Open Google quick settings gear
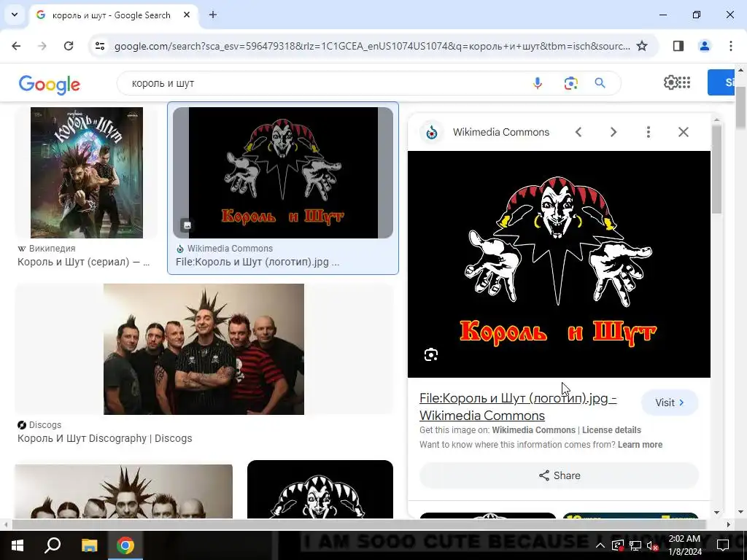747x560 pixels. point(670,82)
